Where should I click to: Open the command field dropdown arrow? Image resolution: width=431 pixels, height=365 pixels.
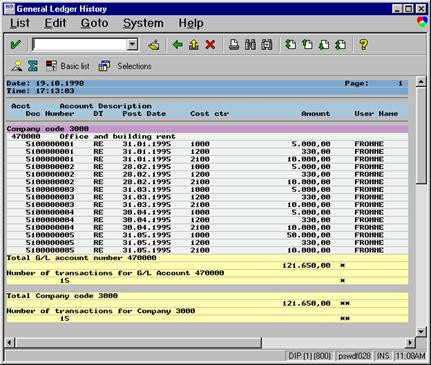pos(132,44)
